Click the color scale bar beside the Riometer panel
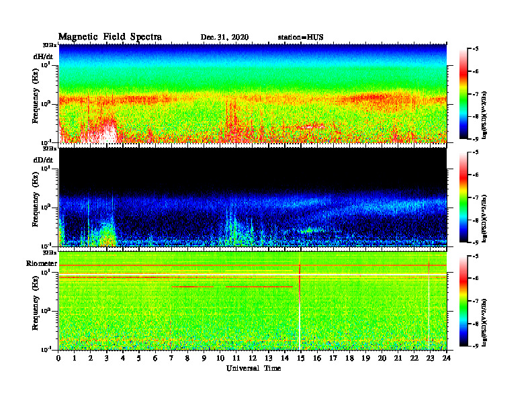The height and width of the screenshot is (411, 532). click(463, 301)
